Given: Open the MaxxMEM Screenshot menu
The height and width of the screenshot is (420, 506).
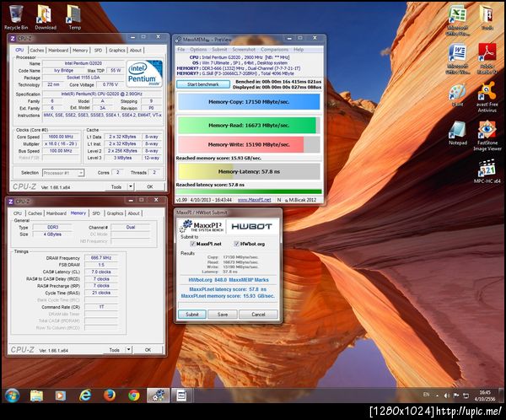Looking at the screenshot, I should 244,50.
